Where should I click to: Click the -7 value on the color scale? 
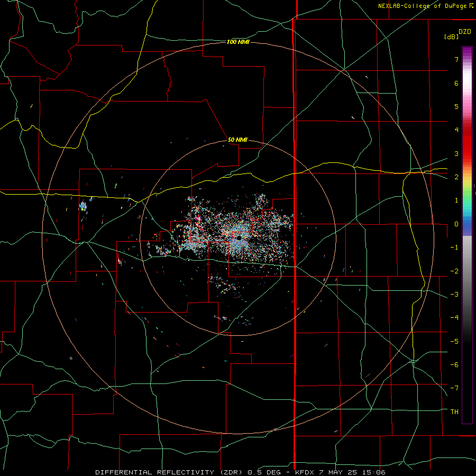click(454, 388)
